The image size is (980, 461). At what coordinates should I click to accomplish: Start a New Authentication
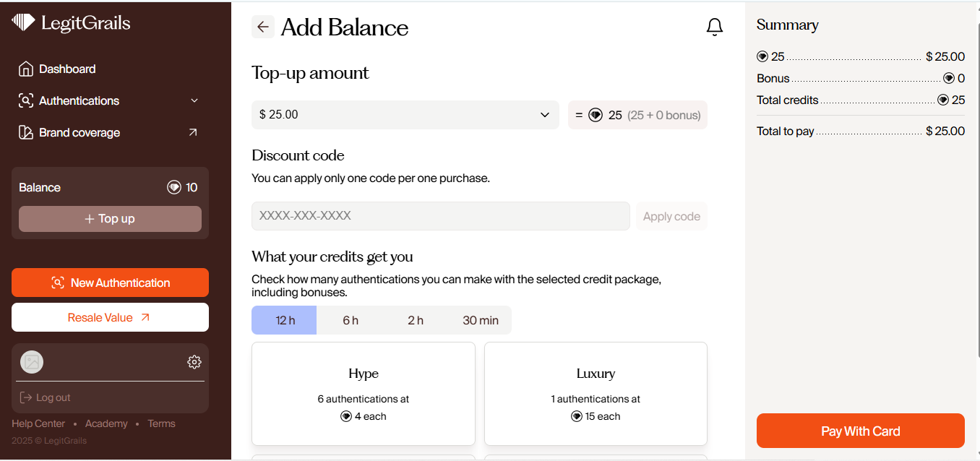tap(110, 283)
